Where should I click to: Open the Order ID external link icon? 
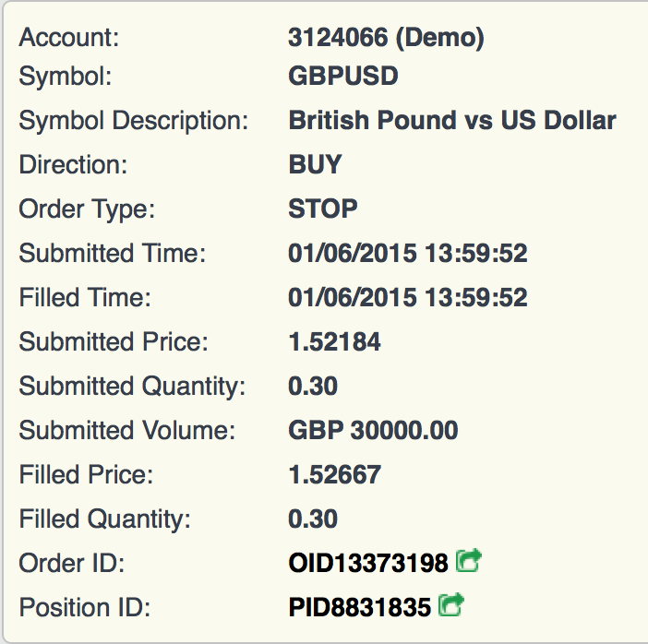[x=469, y=561]
